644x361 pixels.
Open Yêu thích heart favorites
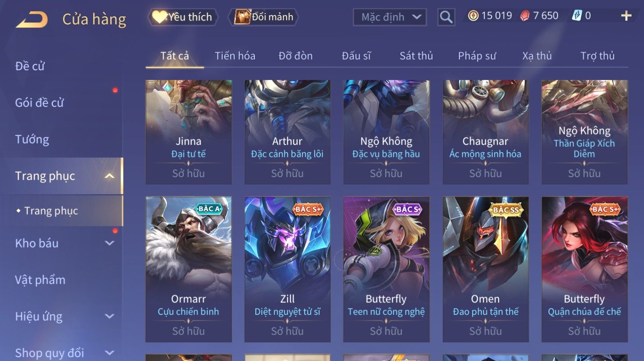(183, 17)
